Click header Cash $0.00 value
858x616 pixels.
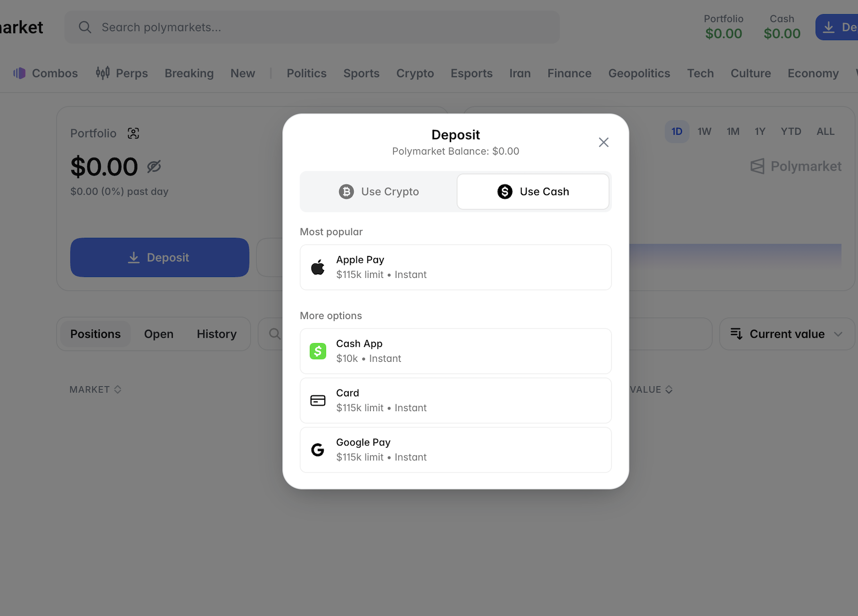(x=782, y=34)
